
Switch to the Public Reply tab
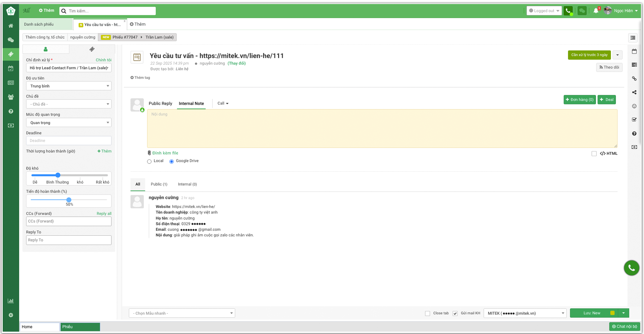(x=160, y=104)
